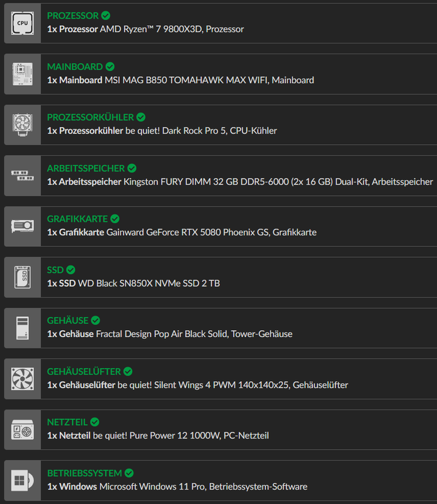This screenshot has height=504, width=437.
Task: Open the GEHÄUSE category heading
Action: 68,321
